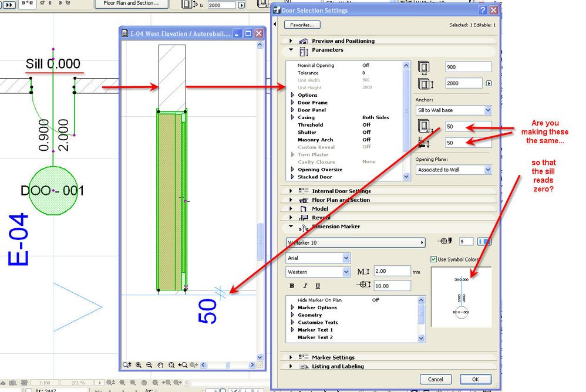Expand the Model panel
This screenshot has height=392, width=586.
(x=291, y=209)
